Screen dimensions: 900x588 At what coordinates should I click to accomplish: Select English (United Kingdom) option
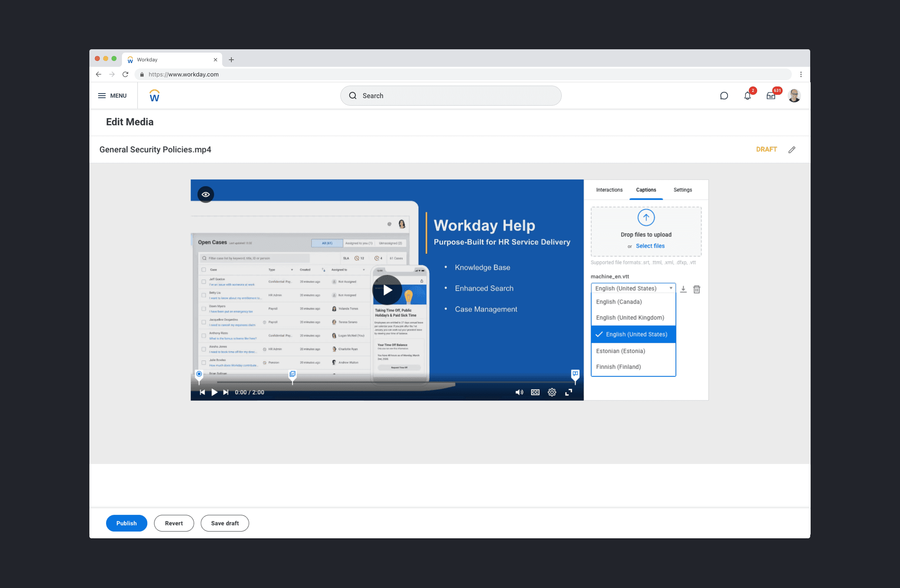pos(630,317)
